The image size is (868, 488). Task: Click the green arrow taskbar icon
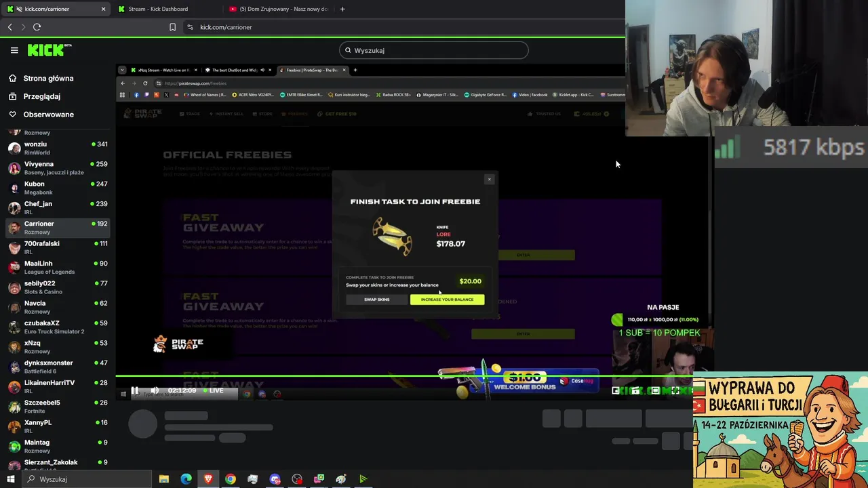click(x=363, y=479)
